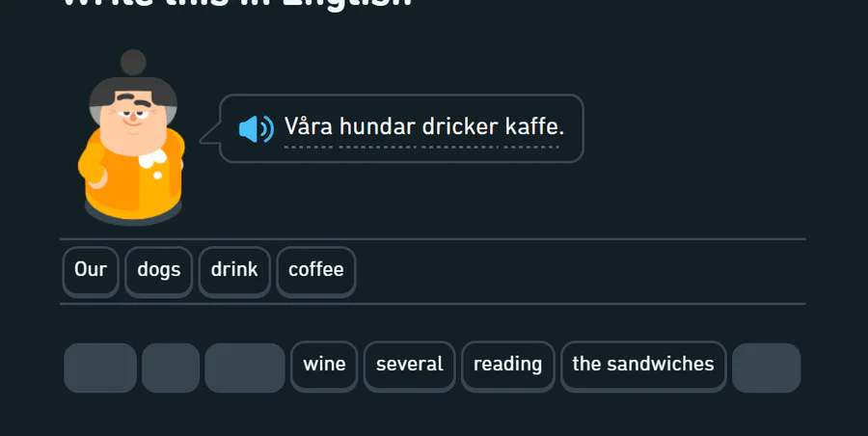The height and width of the screenshot is (436, 868).
Task: Add "the sandwiches" tile to the answer
Action: point(643,367)
